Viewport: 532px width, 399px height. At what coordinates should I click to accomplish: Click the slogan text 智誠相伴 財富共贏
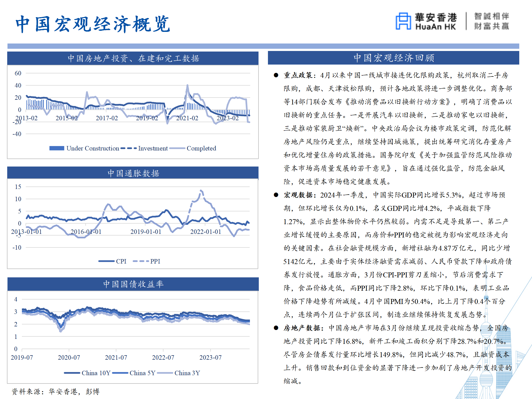[492, 21]
